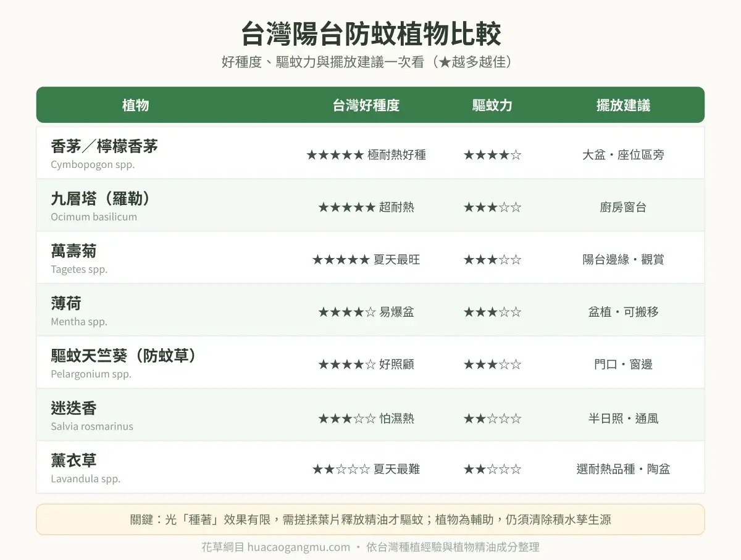The image size is (741, 560).
Task: Click the rating cell 超耐熱
Action: tap(366, 207)
